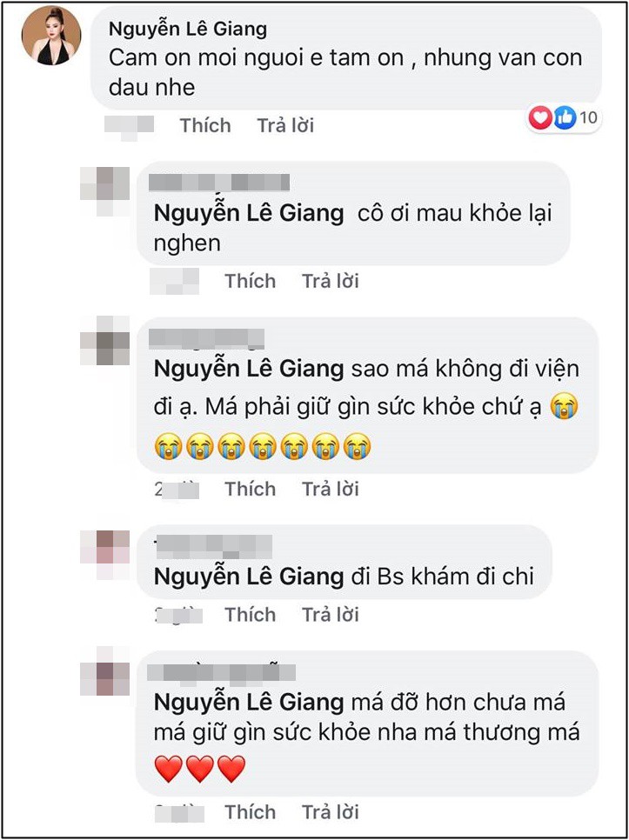Click Thích under the 'đi Bs khám' reply
The height and width of the screenshot is (840, 629).
click(x=250, y=614)
